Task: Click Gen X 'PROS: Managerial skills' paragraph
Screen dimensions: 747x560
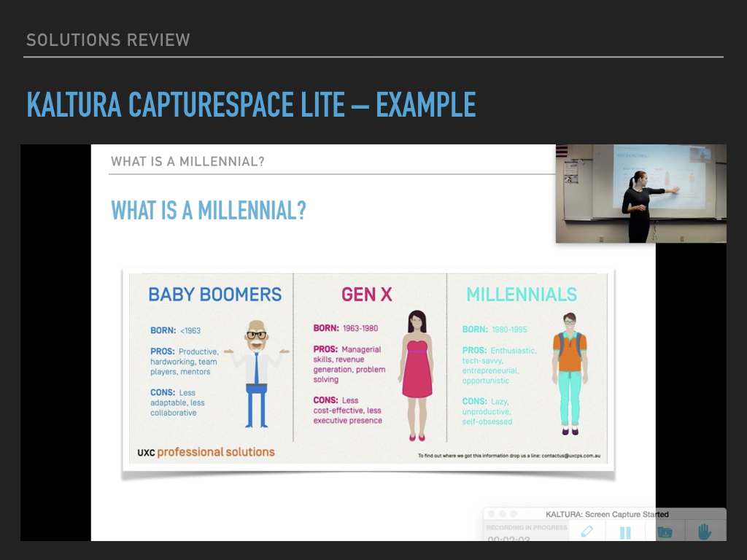Action: coord(349,365)
